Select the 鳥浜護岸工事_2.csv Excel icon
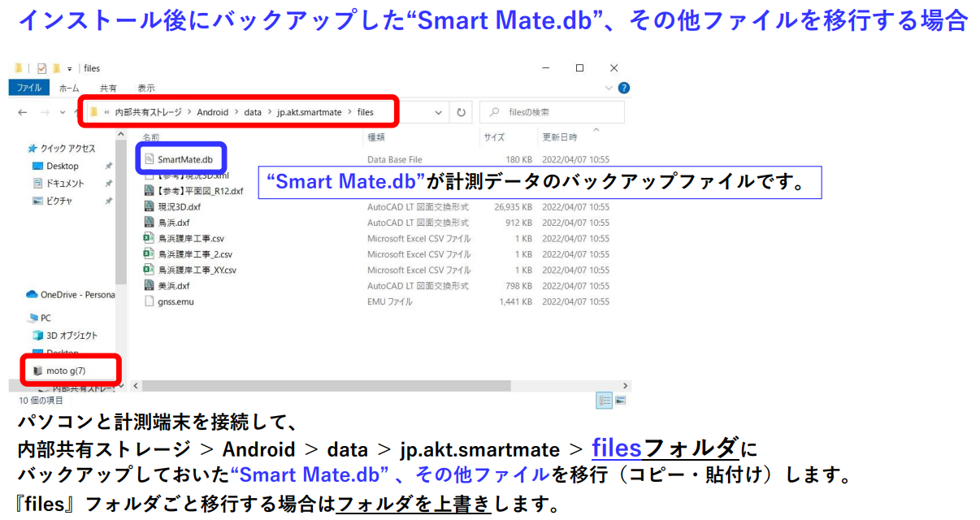Image resolution: width=980 pixels, height=520 pixels. point(149,253)
